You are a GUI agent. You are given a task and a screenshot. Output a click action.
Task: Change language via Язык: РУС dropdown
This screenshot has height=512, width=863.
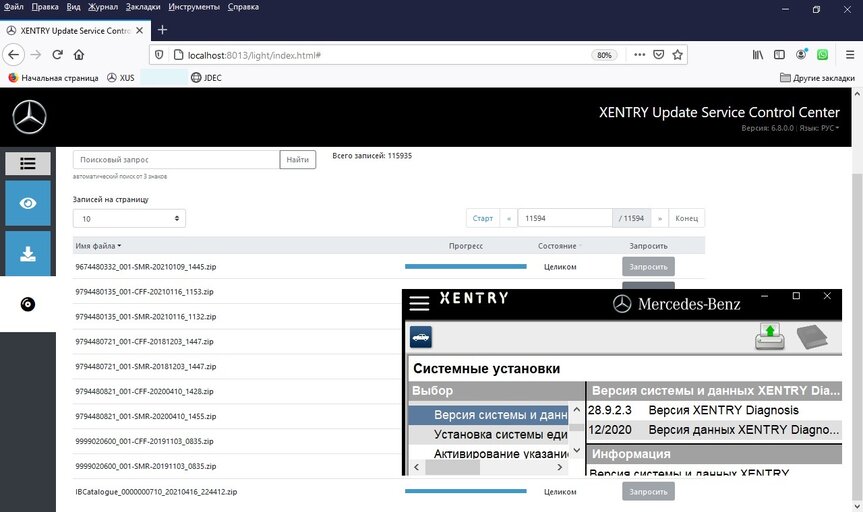click(x=819, y=128)
